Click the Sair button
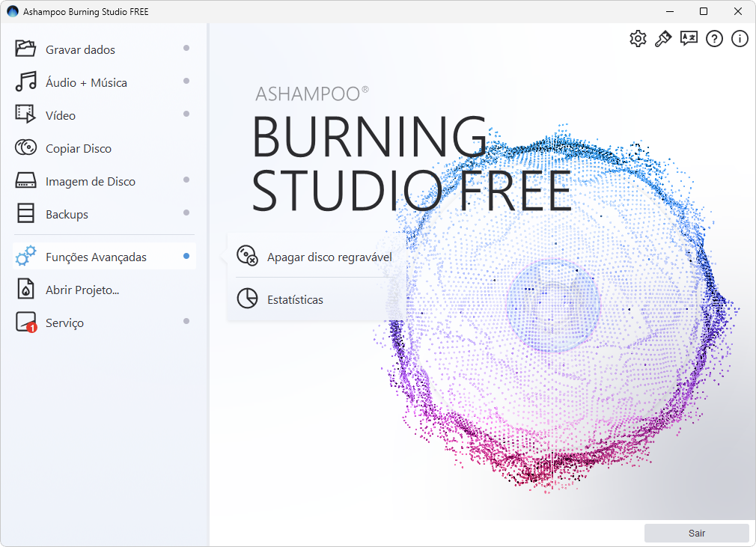756x547 pixels. 697,533
